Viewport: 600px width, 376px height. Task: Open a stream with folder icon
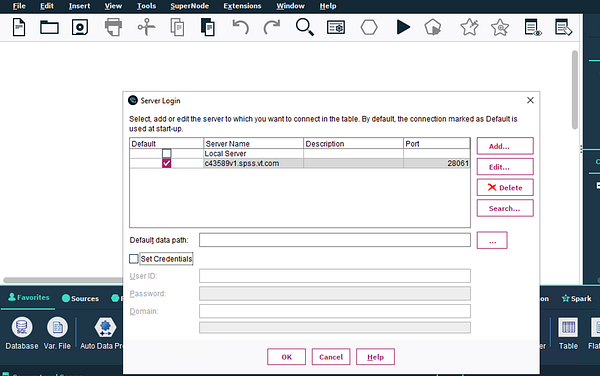click(x=49, y=27)
